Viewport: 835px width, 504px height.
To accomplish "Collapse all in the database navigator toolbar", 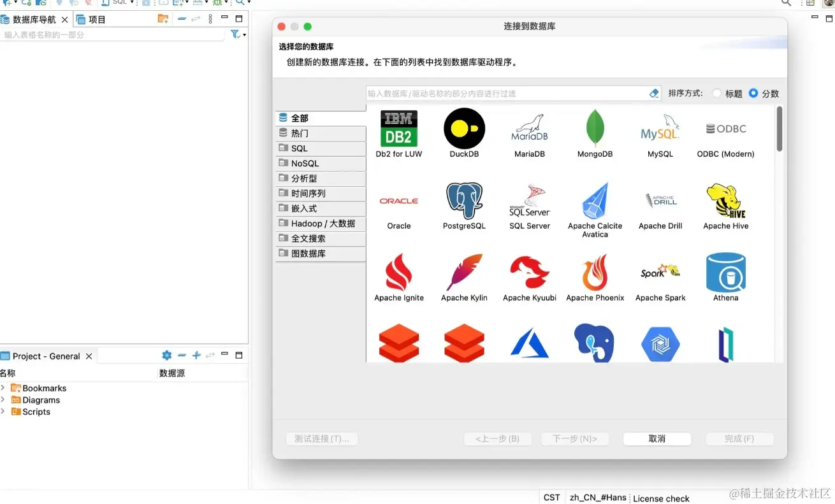I will pyautogui.click(x=182, y=18).
